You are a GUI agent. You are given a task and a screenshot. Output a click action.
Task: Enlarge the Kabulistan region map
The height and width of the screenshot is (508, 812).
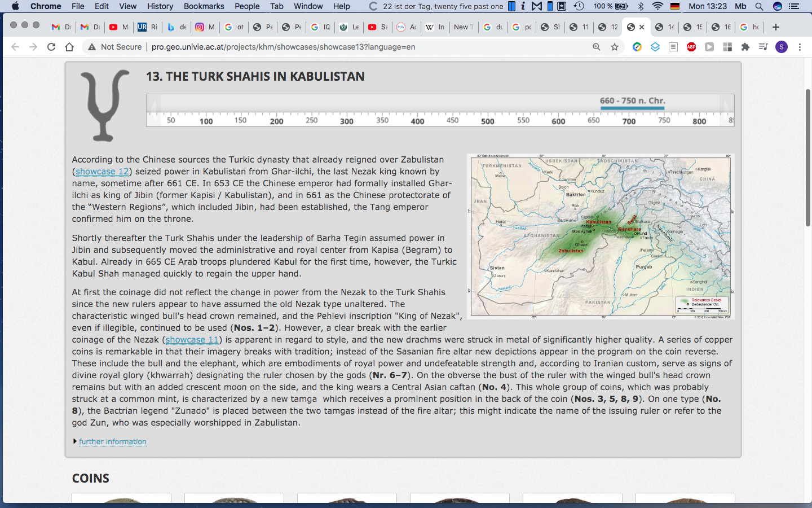pyautogui.click(x=601, y=237)
